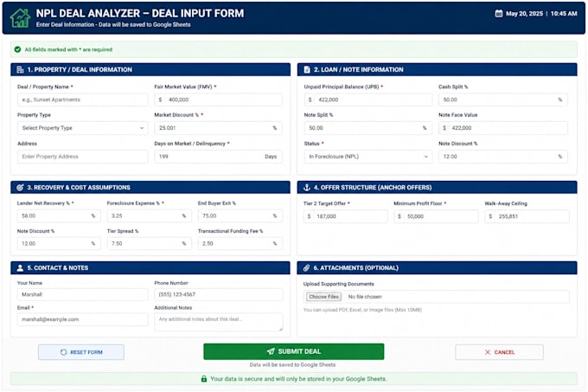Click the green checkmark icon in required notice
This screenshot has height=392, width=588.
(x=17, y=49)
